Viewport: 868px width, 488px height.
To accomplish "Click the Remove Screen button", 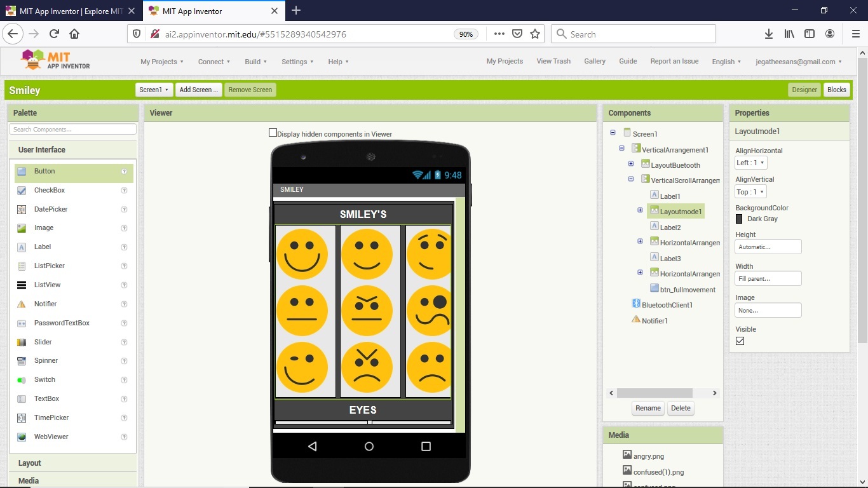I will (250, 90).
